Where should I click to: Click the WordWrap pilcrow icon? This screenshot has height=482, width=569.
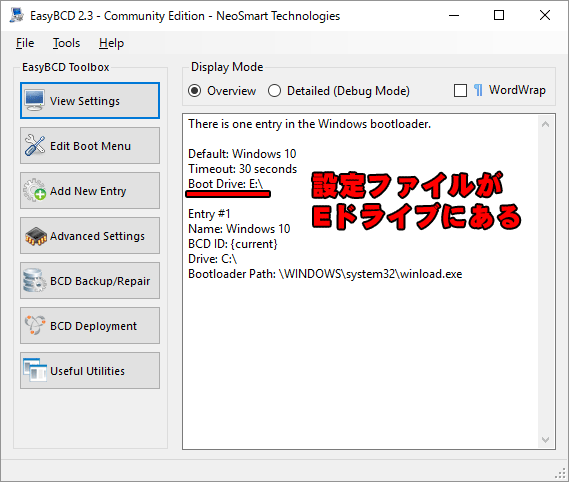tap(478, 90)
